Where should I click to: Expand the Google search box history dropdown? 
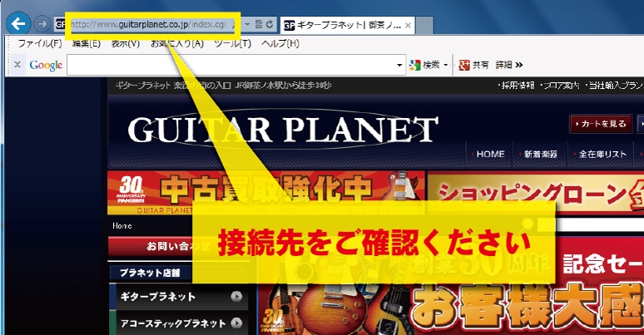pyautogui.click(x=399, y=66)
